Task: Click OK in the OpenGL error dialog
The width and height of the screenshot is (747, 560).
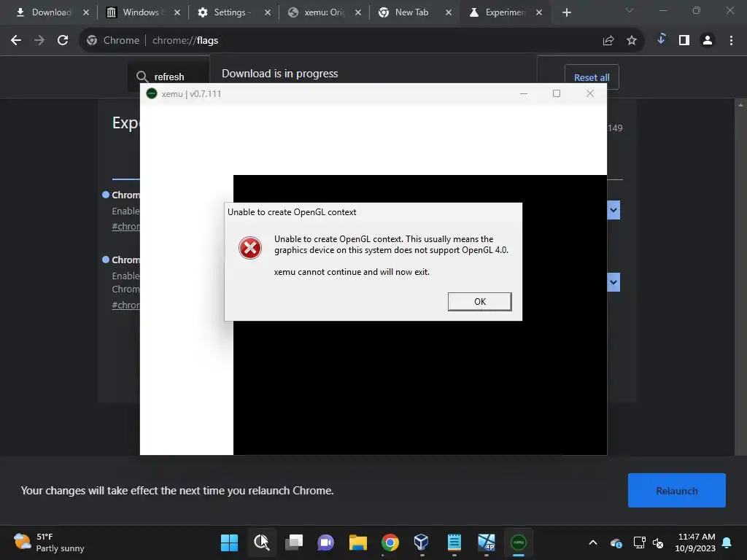Action: (x=480, y=301)
